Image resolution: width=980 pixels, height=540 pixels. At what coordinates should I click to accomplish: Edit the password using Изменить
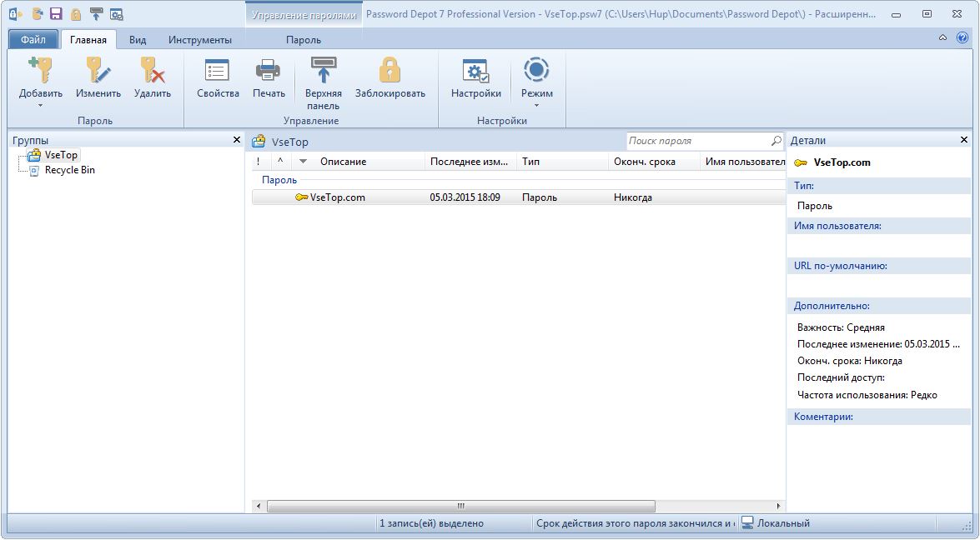98,77
